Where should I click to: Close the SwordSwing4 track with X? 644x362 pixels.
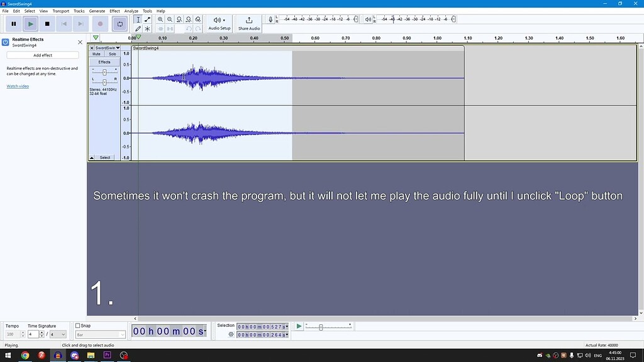(x=92, y=48)
